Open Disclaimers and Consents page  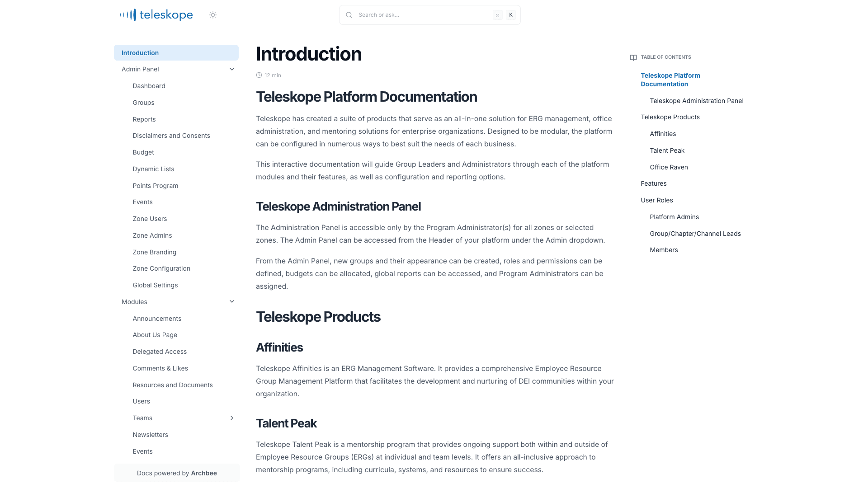(171, 136)
